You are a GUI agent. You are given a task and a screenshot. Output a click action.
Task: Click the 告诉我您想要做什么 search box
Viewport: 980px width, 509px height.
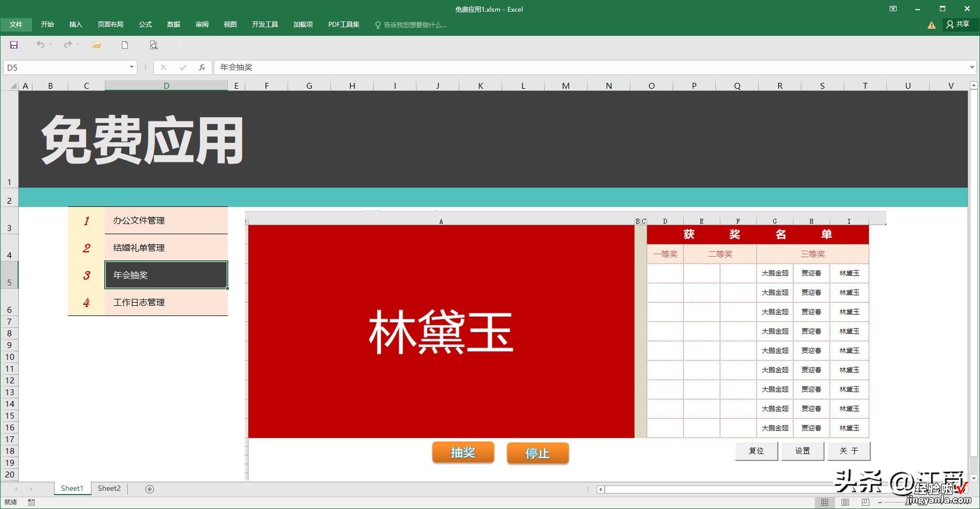click(411, 25)
